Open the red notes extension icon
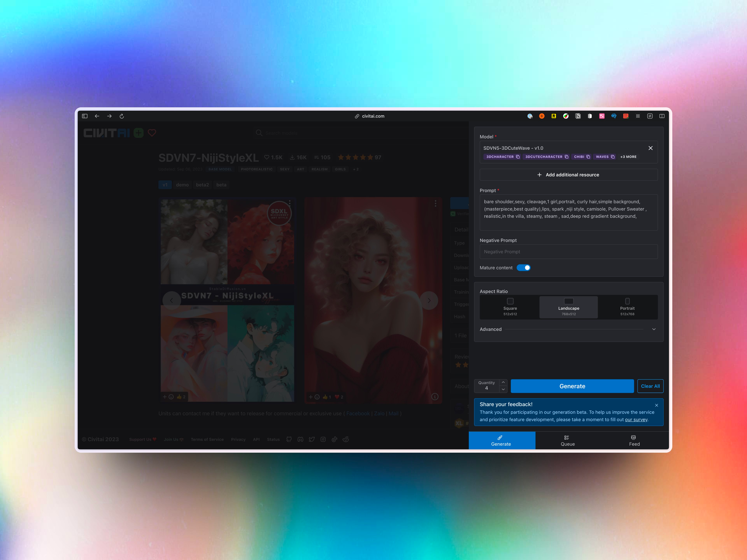The image size is (747, 560). point(626,116)
